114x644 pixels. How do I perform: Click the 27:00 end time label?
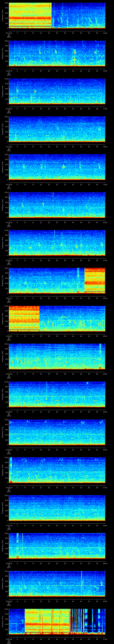pos(105,487)
